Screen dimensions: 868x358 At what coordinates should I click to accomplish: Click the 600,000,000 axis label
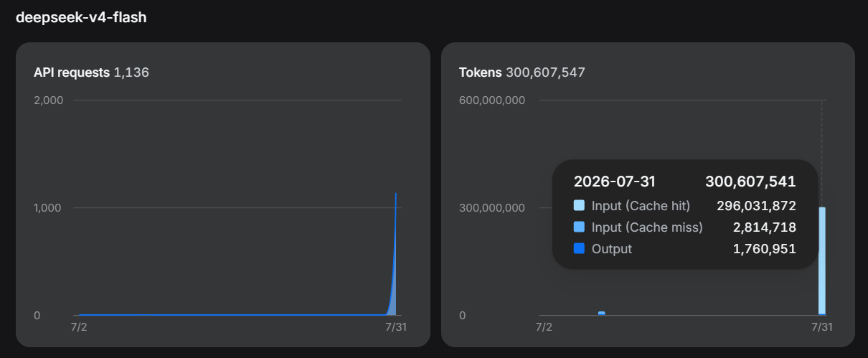[x=492, y=100]
